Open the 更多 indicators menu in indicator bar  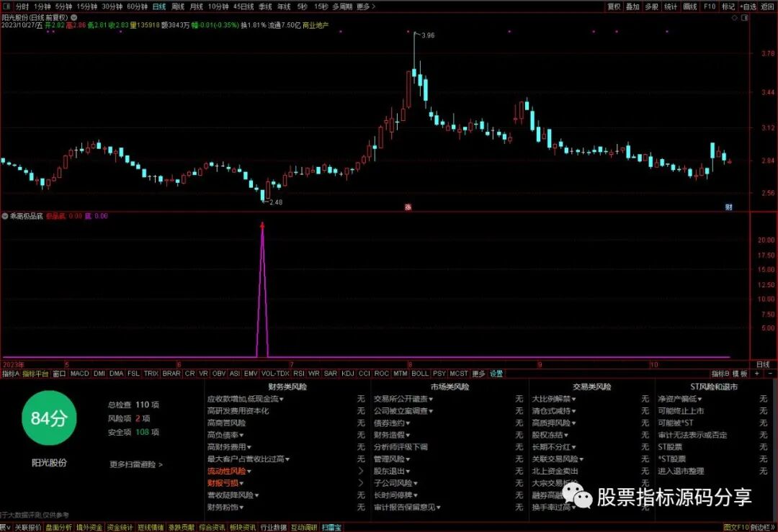click(478, 374)
